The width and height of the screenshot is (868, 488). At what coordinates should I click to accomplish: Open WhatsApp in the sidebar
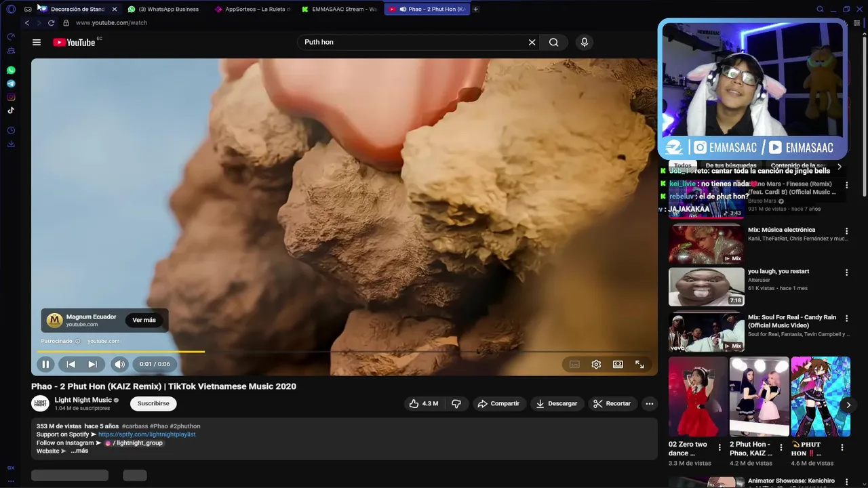click(x=11, y=70)
